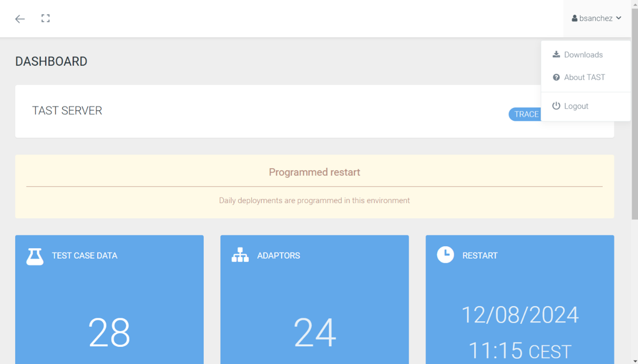Click the Adaptors hierarchy icon
Image resolution: width=638 pixels, height=364 pixels.
(240, 255)
